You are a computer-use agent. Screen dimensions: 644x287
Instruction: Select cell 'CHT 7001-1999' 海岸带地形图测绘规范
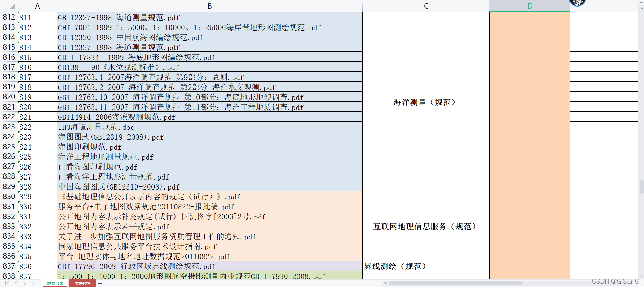point(210,27)
